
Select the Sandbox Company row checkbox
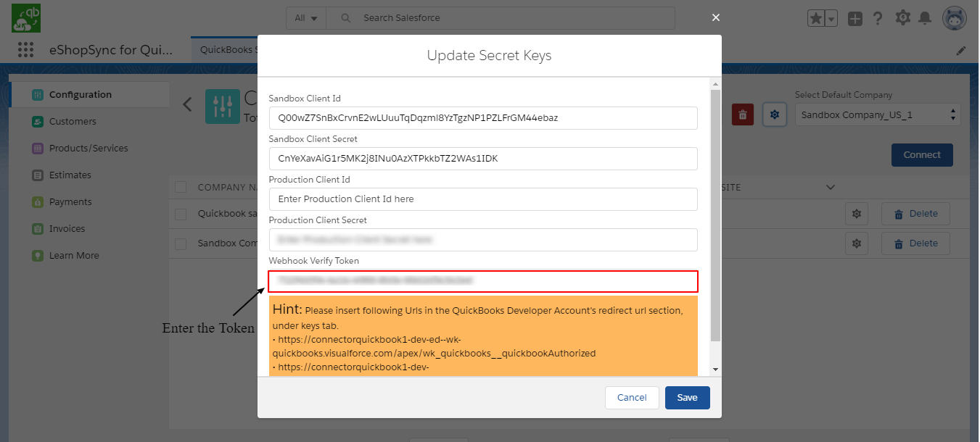[x=181, y=243]
